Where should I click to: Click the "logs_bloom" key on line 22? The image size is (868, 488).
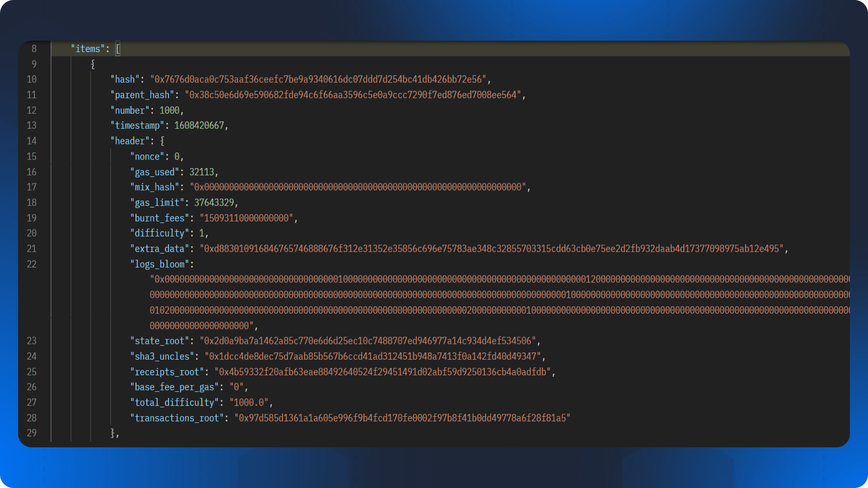[x=160, y=264]
